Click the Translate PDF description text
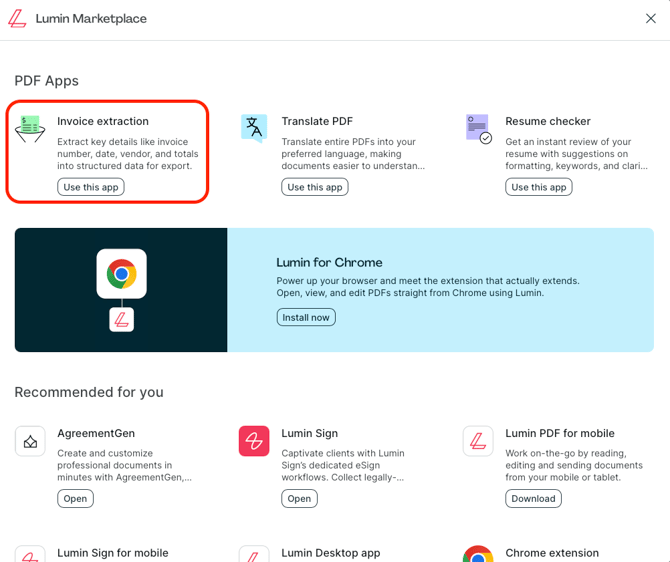Viewport: 670px width, 562px height. click(353, 154)
